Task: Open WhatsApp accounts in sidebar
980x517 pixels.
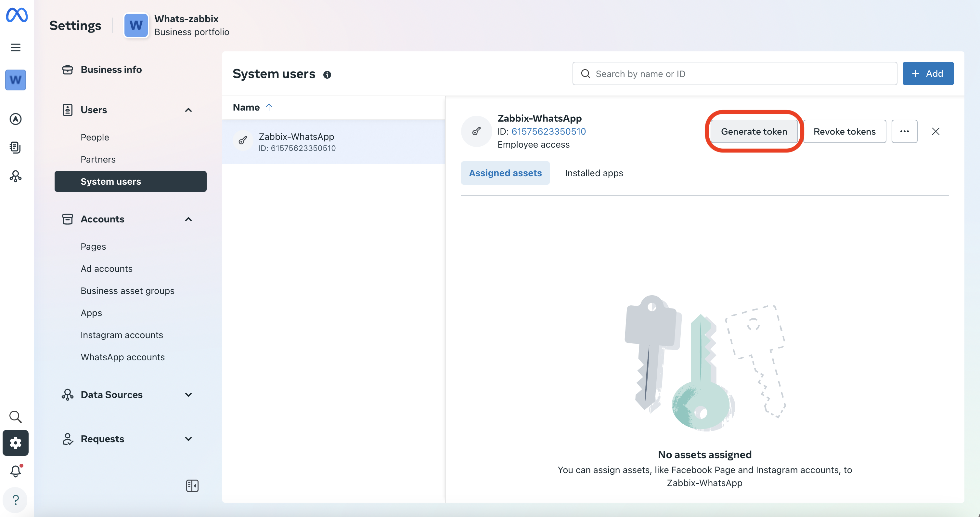Action: click(x=122, y=357)
